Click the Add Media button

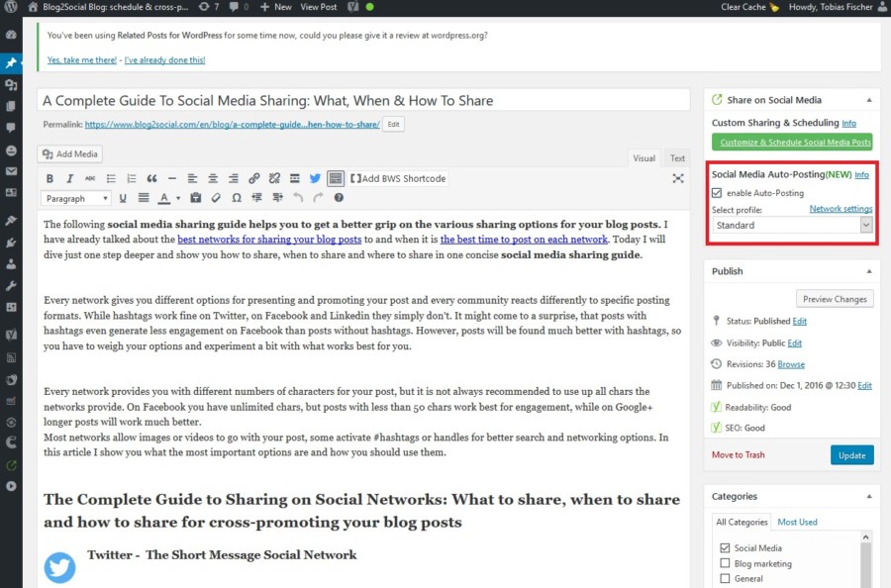click(x=70, y=154)
